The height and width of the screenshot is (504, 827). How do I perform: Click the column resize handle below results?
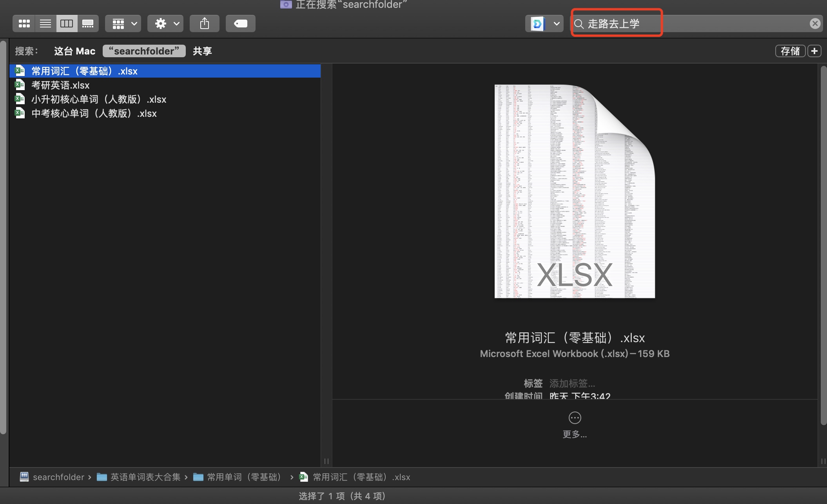326,461
